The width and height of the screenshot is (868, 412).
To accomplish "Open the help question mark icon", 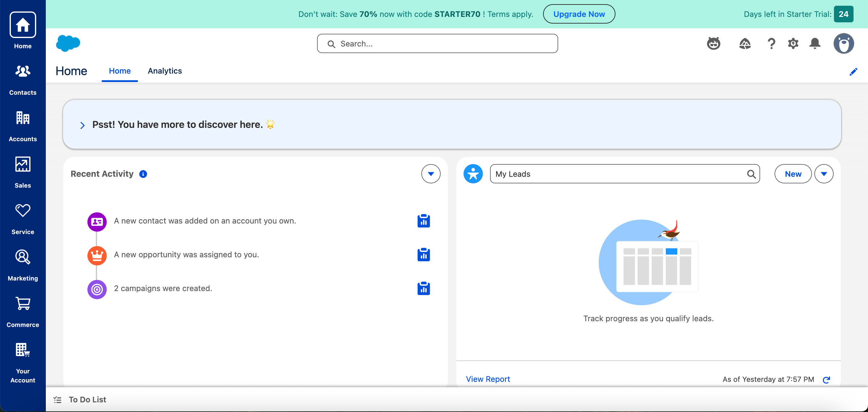I will 771,43.
